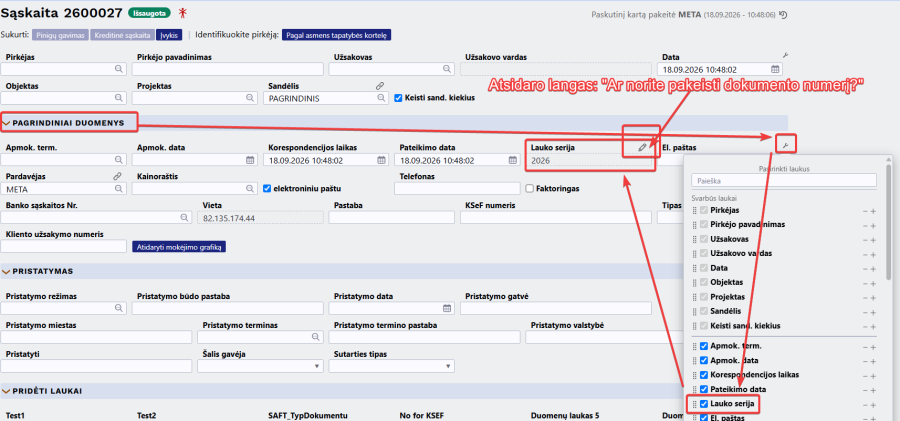The height and width of the screenshot is (421, 900).
Task: Open calendar picker for Pristatymo data
Action: (447, 308)
